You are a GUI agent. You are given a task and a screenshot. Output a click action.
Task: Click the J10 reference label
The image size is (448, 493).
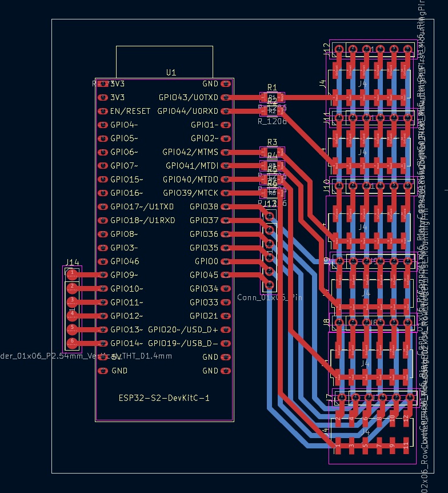pyautogui.click(x=327, y=186)
